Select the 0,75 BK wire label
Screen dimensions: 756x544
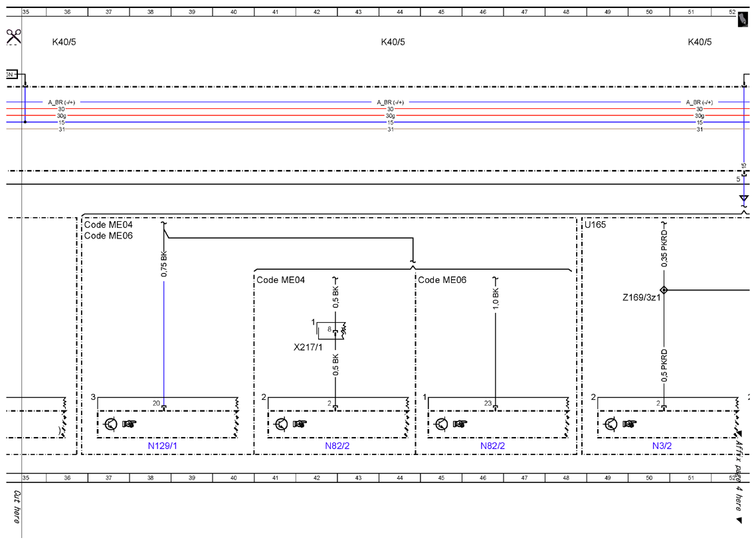click(x=164, y=264)
